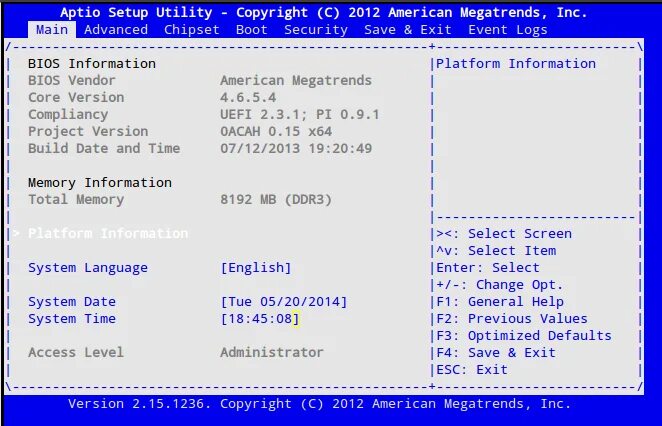Select the System Time label

pyautogui.click(x=72, y=318)
